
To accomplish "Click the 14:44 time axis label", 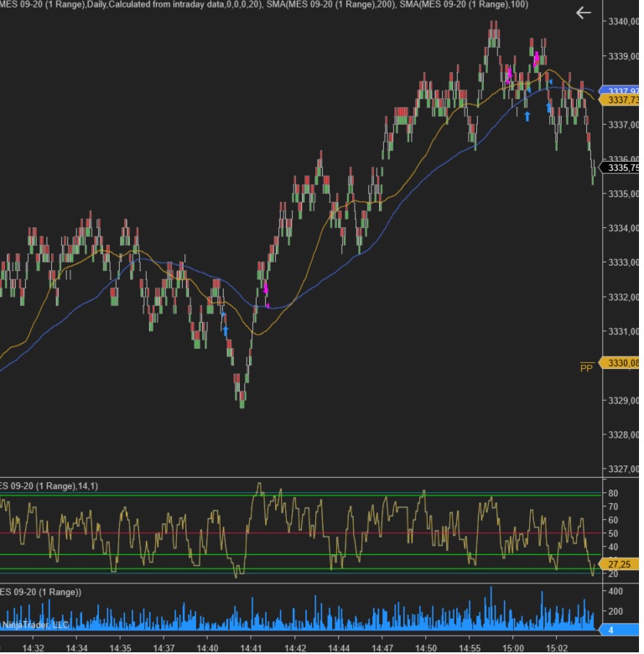I will (339, 648).
